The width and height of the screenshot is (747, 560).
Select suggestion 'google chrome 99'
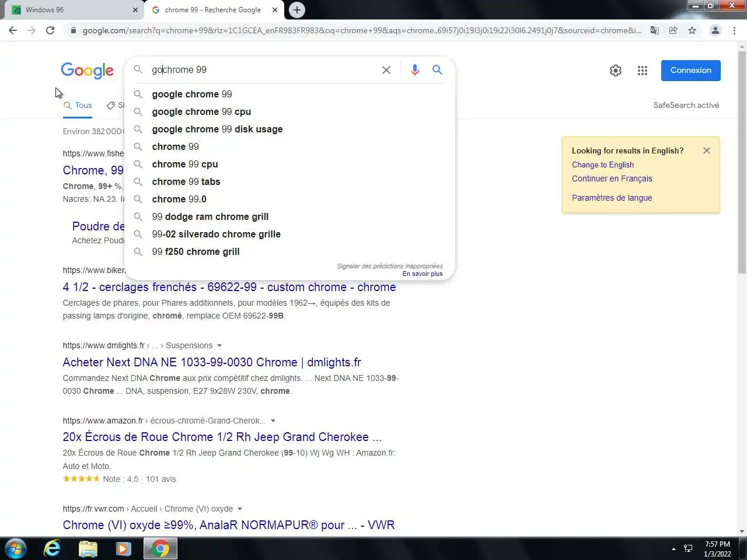(289, 94)
